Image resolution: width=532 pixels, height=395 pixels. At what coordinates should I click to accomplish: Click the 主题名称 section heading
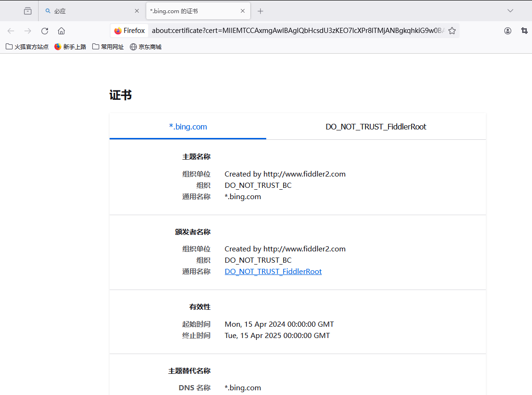(197, 157)
